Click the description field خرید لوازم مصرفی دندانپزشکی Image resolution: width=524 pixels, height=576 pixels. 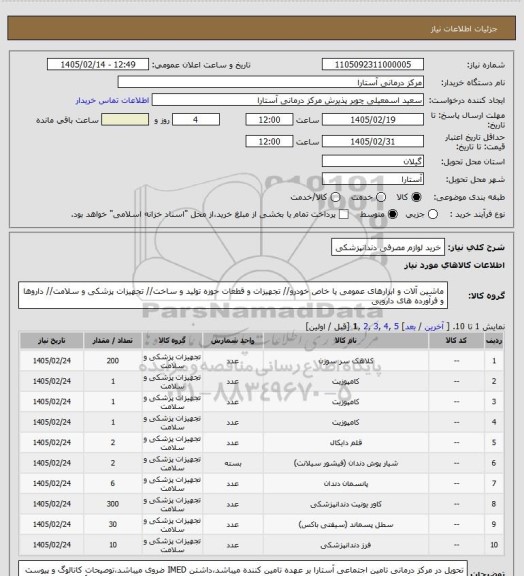click(388, 248)
